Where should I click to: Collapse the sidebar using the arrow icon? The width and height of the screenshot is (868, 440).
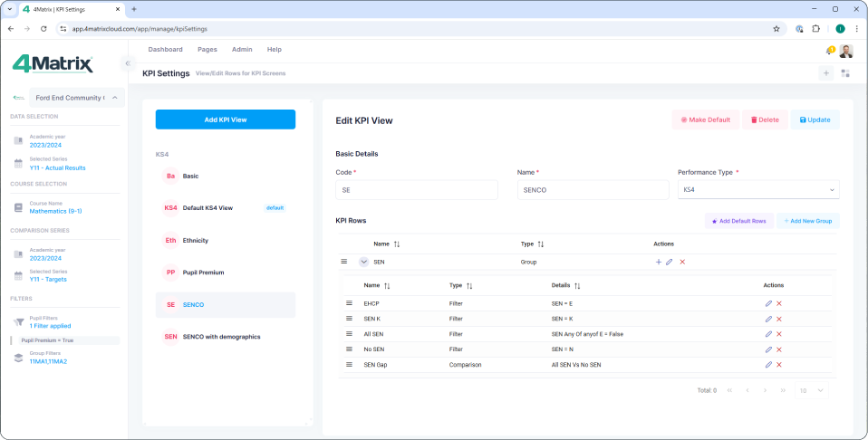128,63
